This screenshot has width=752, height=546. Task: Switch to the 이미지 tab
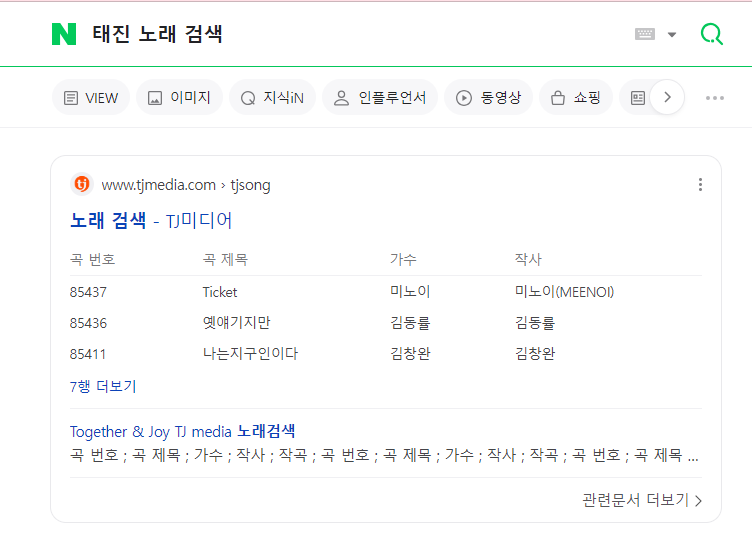179,98
